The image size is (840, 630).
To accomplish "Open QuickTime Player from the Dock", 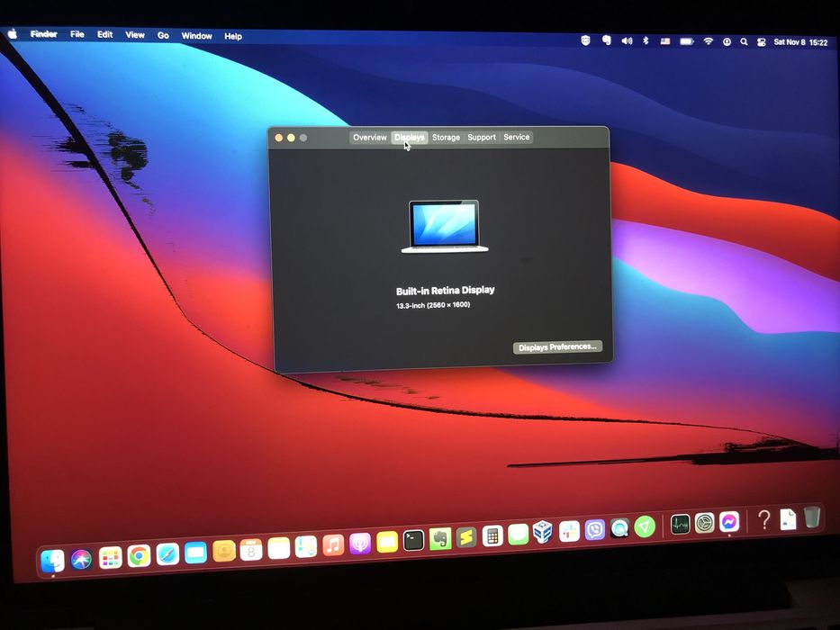I will click(x=619, y=528).
